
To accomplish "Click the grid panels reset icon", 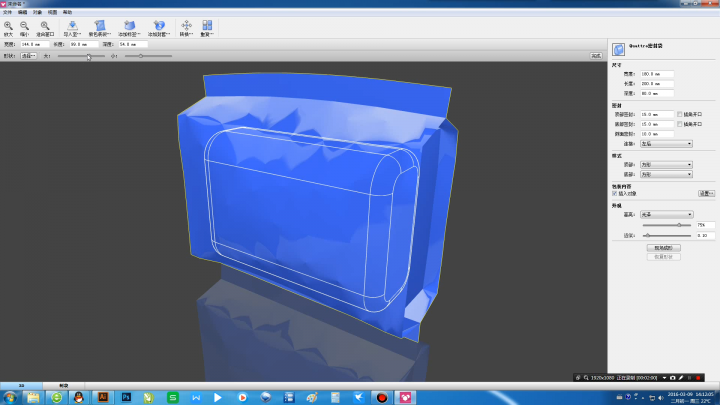I will (x=207, y=26).
